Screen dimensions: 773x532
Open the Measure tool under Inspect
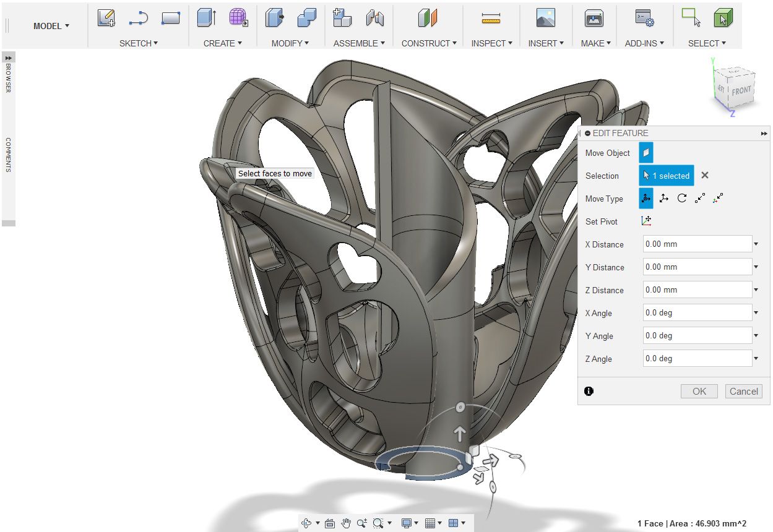[x=491, y=19]
